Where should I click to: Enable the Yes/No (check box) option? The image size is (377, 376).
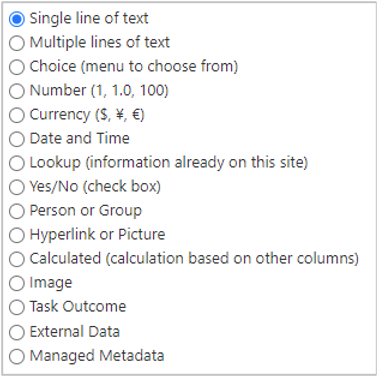point(17,187)
